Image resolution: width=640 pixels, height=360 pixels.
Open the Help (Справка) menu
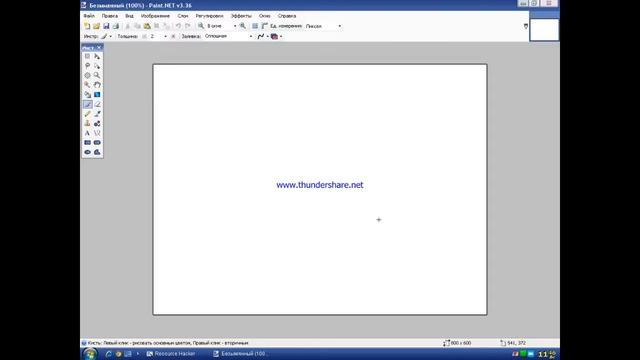point(287,16)
